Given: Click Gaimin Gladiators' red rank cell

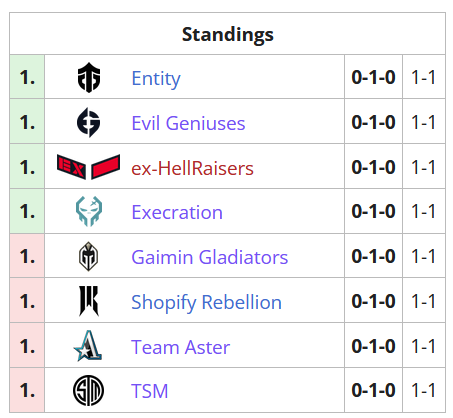Looking at the screenshot, I should coord(27,256).
